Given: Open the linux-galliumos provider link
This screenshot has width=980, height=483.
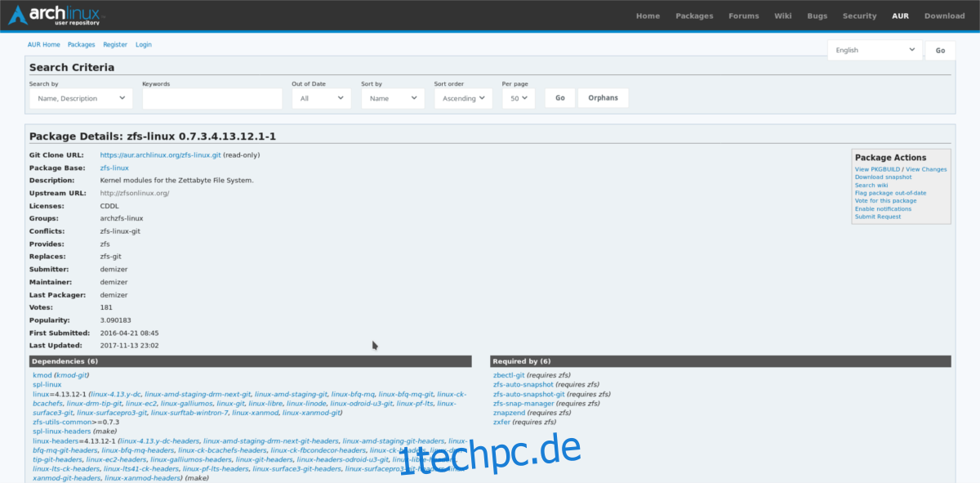Looking at the screenshot, I should 186,404.
